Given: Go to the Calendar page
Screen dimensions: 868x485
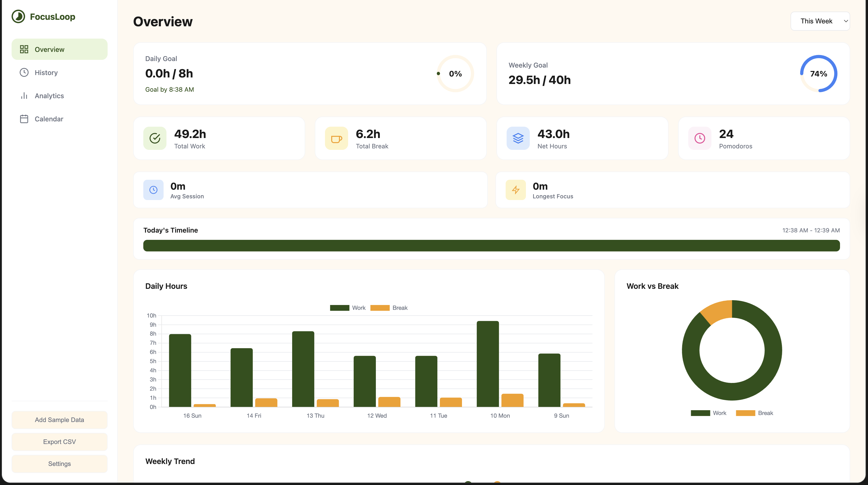Looking at the screenshot, I should pyautogui.click(x=49, y=119).
